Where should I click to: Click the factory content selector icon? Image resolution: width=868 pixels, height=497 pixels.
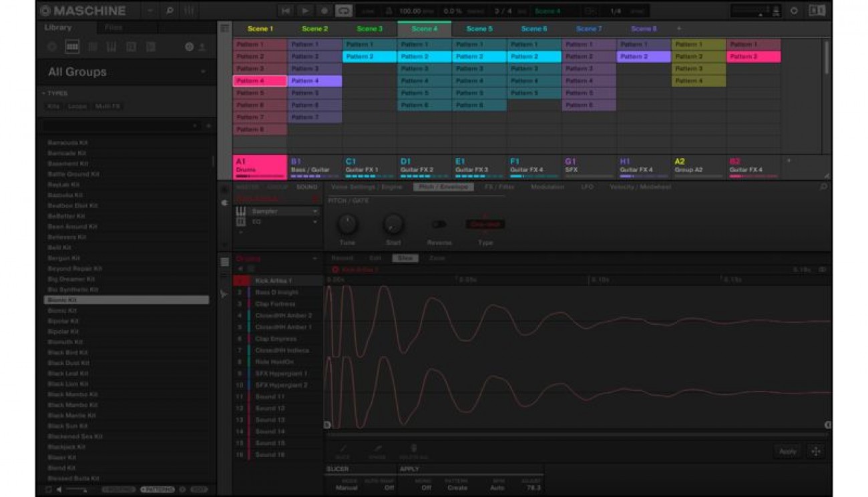189,47
